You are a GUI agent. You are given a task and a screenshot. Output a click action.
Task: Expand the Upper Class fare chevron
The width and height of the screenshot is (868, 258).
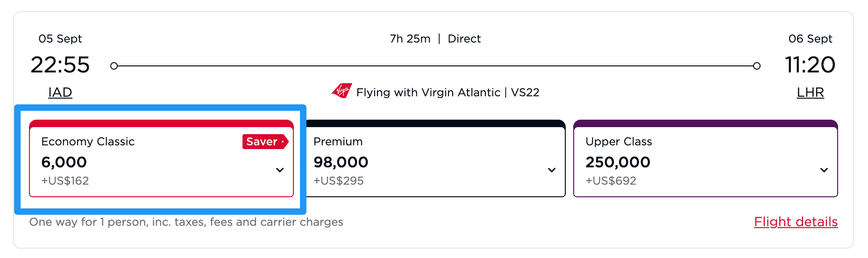(x=824, y=170)
